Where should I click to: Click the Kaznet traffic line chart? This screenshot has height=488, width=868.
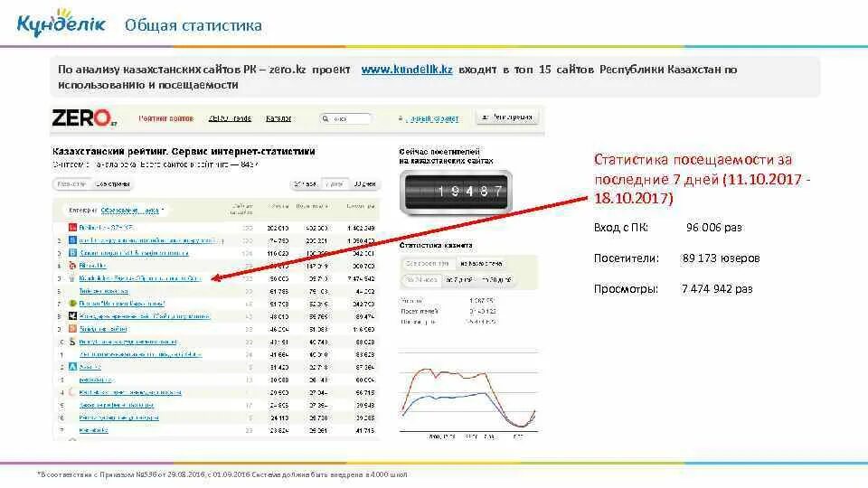(x=468, y=394)
